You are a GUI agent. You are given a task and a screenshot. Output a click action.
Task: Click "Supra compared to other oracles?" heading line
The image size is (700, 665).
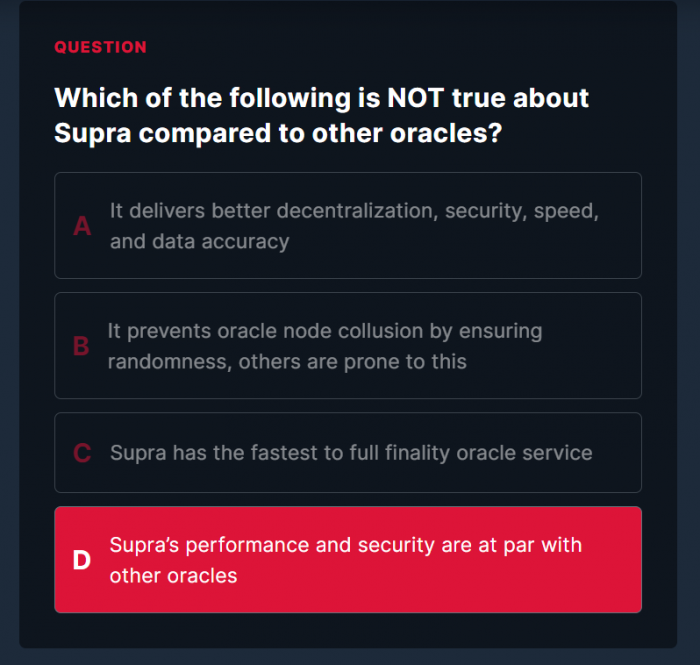[x=277, y=132]
